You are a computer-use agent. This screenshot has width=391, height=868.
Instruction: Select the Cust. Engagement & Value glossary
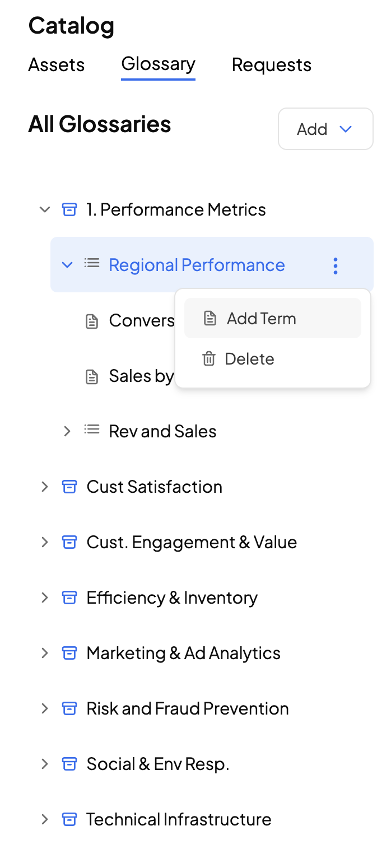pos(192,542)
